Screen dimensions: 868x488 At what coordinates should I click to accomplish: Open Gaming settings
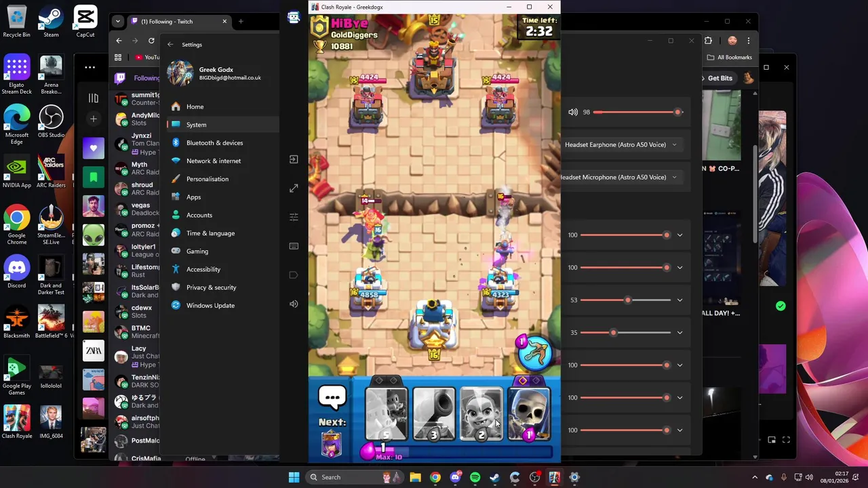(x=222, y=251)
